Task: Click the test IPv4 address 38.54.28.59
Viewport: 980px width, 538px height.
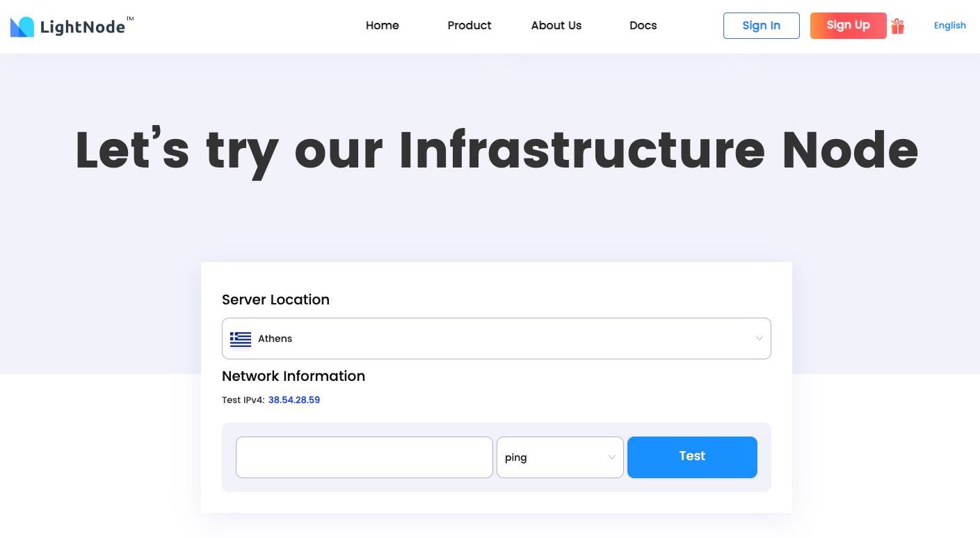Action: [294, 400]
